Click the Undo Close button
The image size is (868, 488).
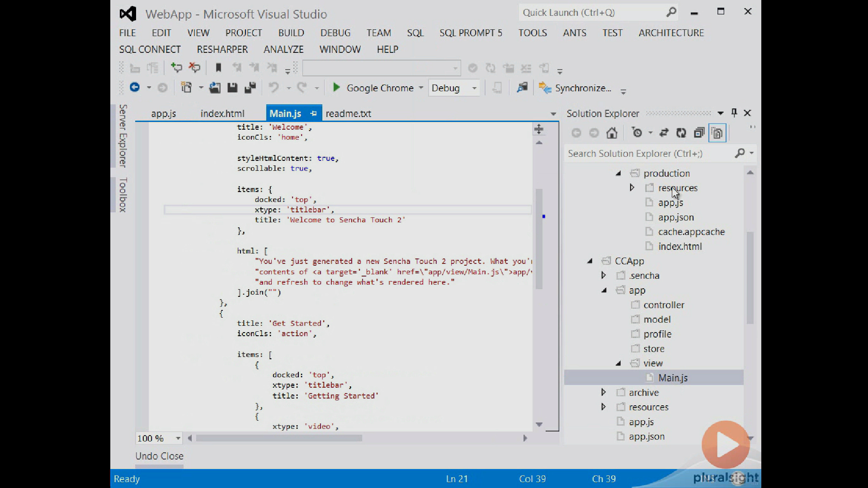point(160,456)
